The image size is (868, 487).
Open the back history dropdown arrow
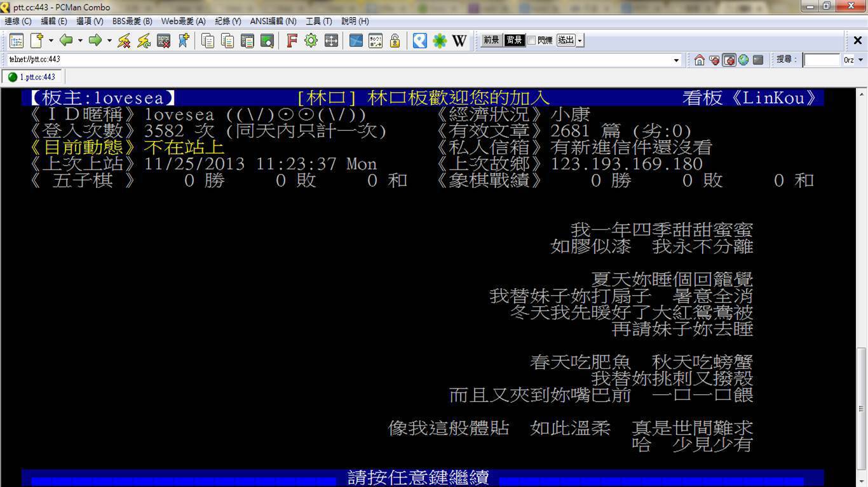click(x=80, y=41)
